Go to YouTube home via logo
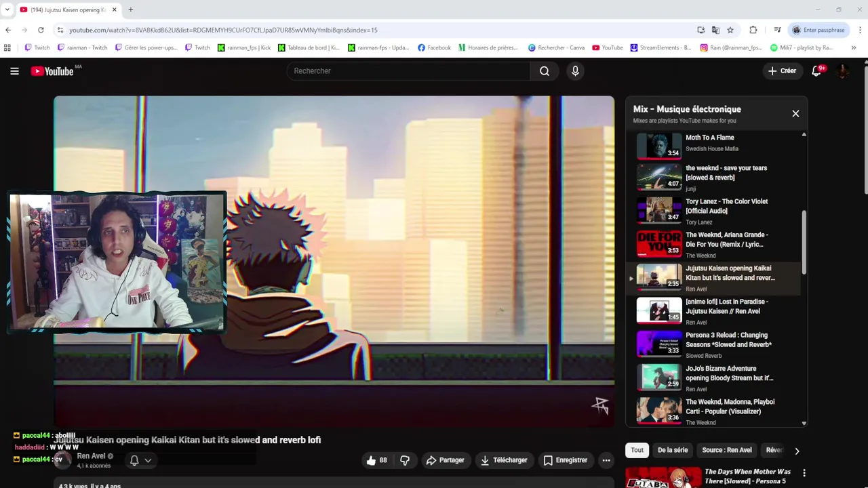 coord(52,71)
